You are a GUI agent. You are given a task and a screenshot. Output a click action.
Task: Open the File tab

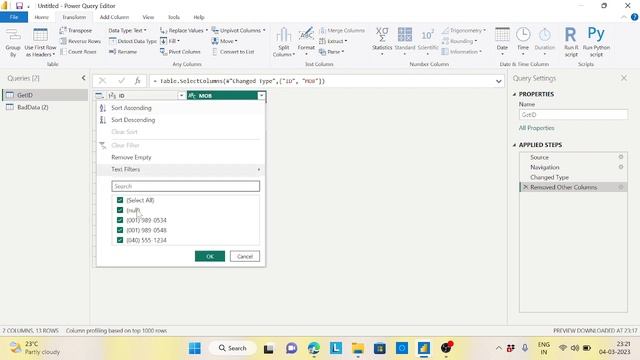[x=14, y=17]
